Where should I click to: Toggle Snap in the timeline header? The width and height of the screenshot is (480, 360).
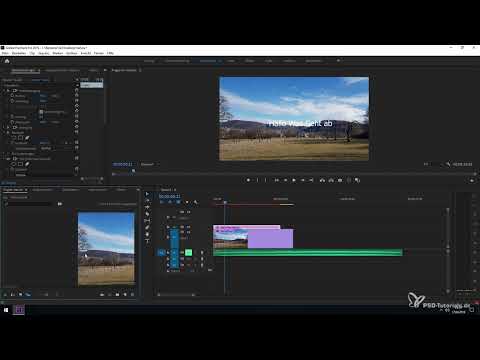pos(170,202)
